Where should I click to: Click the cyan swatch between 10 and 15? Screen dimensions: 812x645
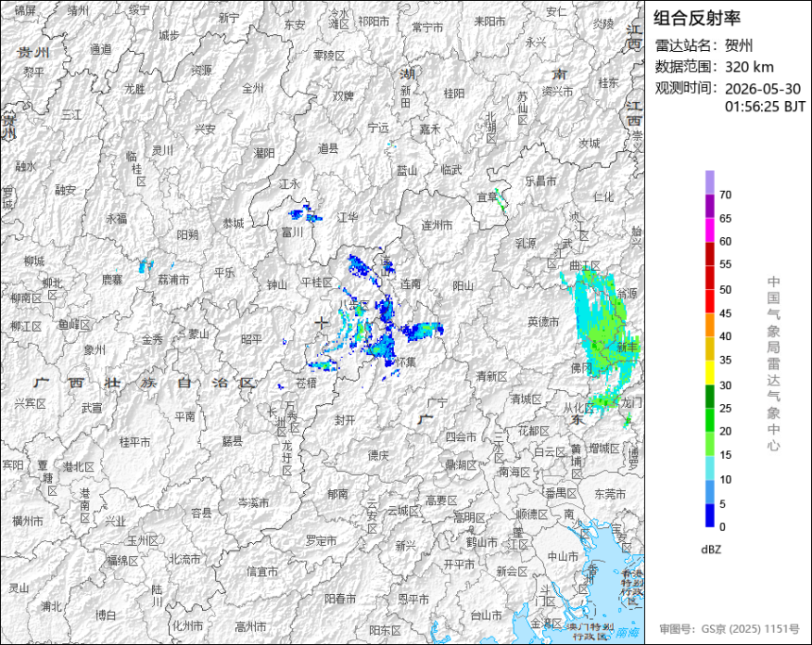[709, 467]
